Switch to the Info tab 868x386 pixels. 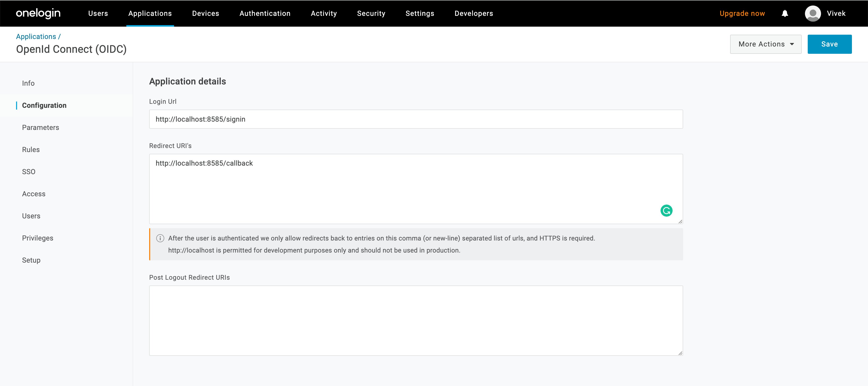click(28, 83)
